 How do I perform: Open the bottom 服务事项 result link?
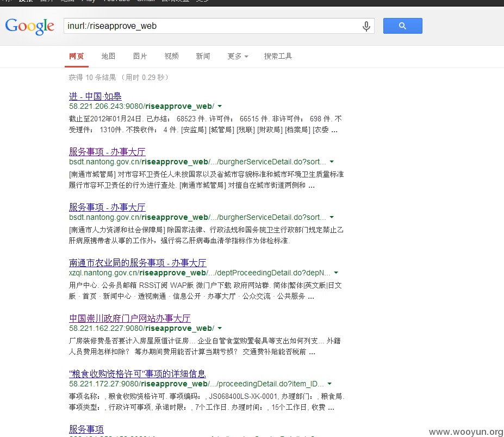point(86,429)
